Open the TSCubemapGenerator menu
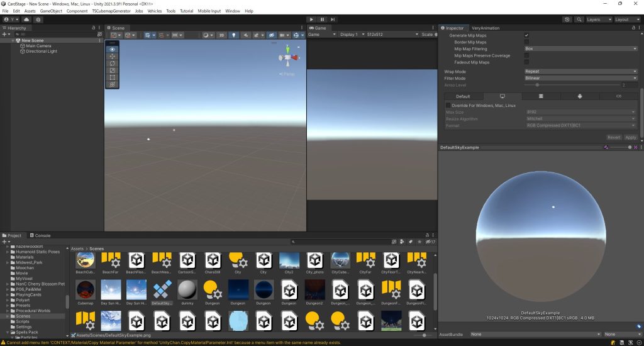Image resolution: width=644 pixels, height=346 pixels. tap(111, 11)
